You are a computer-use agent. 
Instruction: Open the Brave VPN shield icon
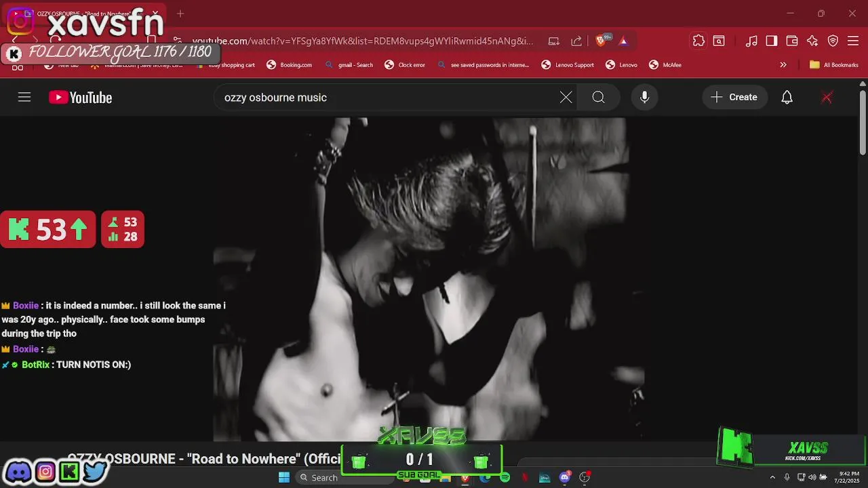pos(833,41)
